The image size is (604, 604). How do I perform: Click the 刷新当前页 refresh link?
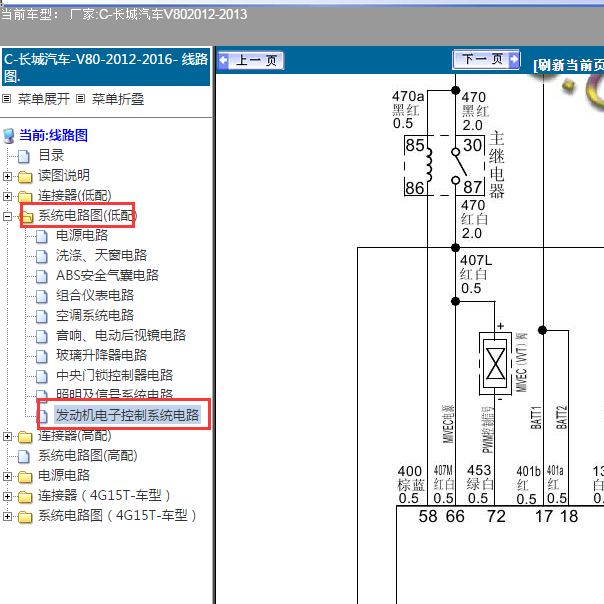point(569,65)
